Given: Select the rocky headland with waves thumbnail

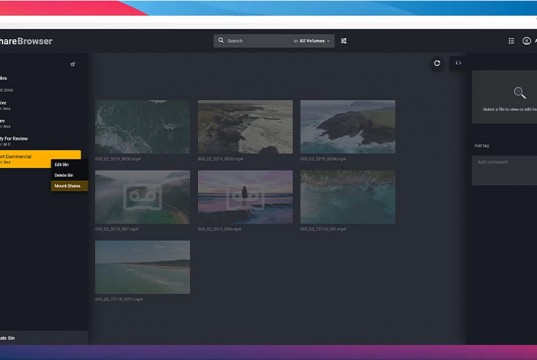Looking at the screenshot, I should (x=348, y=127).
